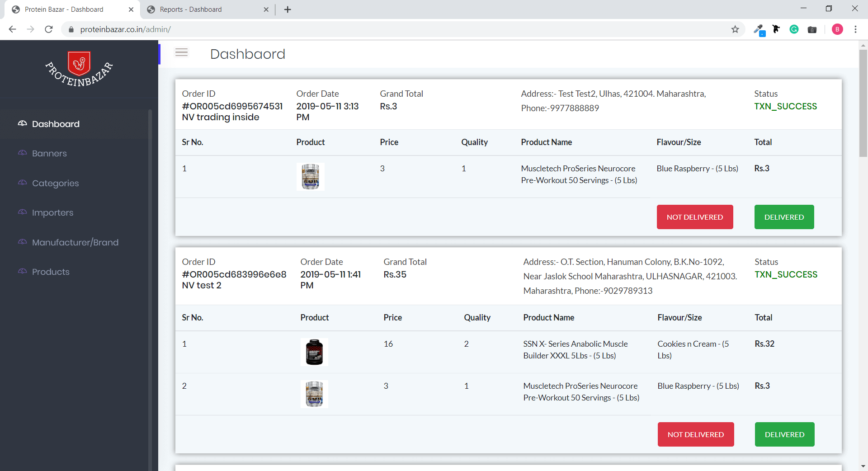Open the camera extension icon

click(x=812, y=30)
